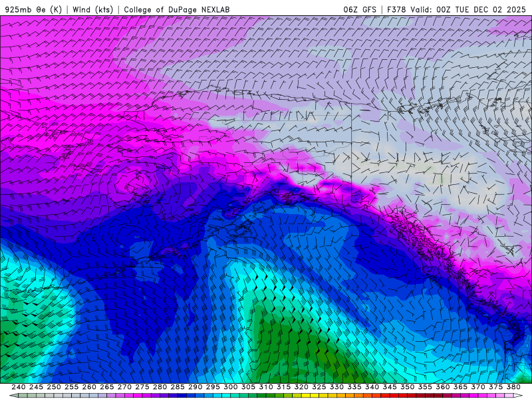Select the 370 value on the color scale

click(x=478, y=387)
